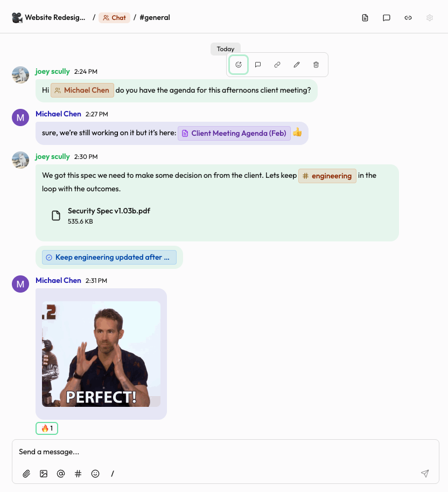
Task: Reply in thread via the speech bubble icon
Action: tap(258, 64)
